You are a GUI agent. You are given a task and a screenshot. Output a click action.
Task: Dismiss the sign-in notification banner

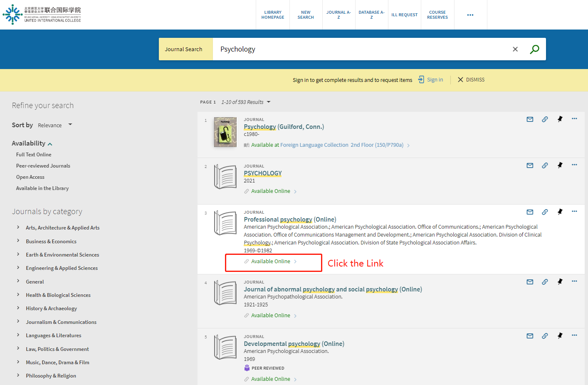pyautogui.click(x=471, y=79)
